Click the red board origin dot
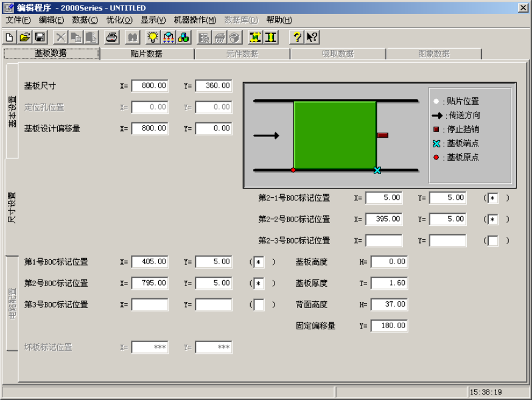 (293, 170)
